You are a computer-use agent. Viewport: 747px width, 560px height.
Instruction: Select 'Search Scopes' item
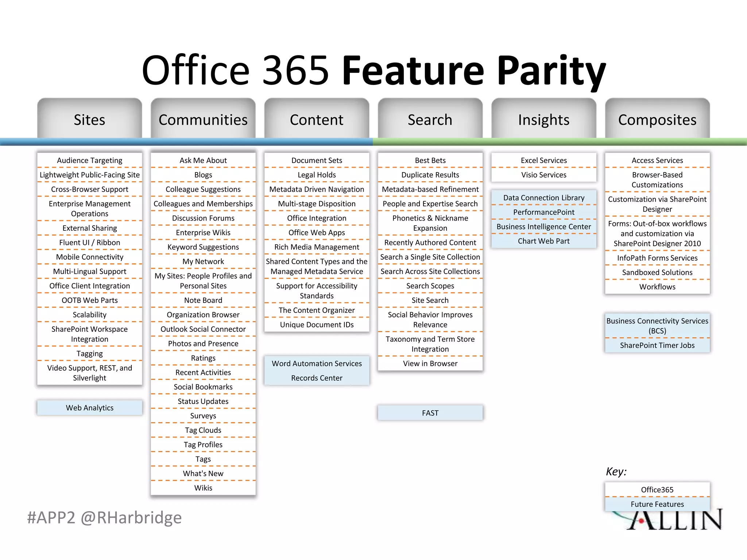click(430, 286)
